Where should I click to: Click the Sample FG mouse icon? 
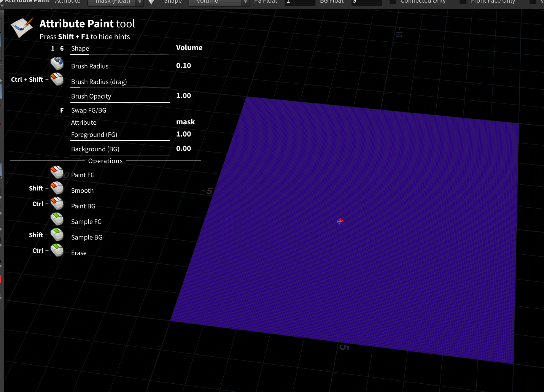[57, 219]
